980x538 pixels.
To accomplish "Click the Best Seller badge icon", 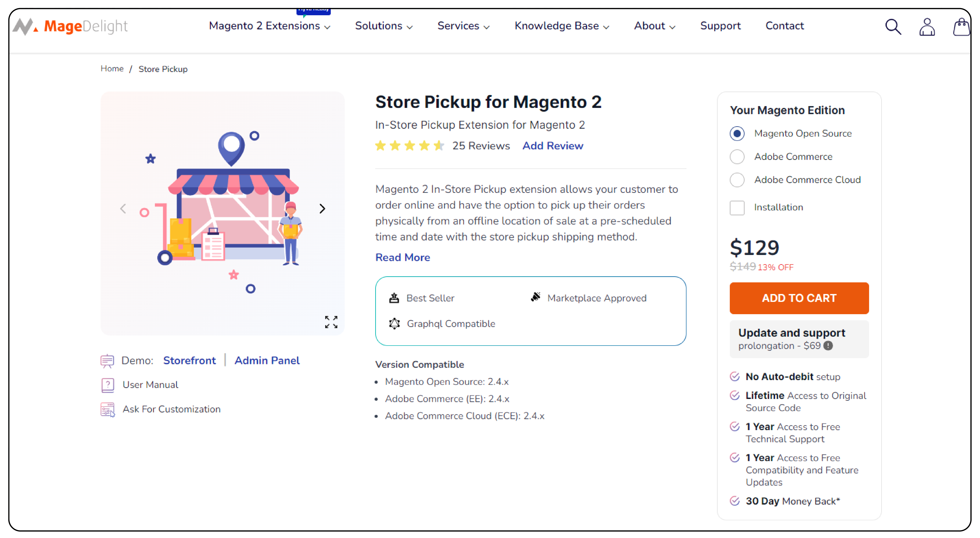I will coord(394,298).
